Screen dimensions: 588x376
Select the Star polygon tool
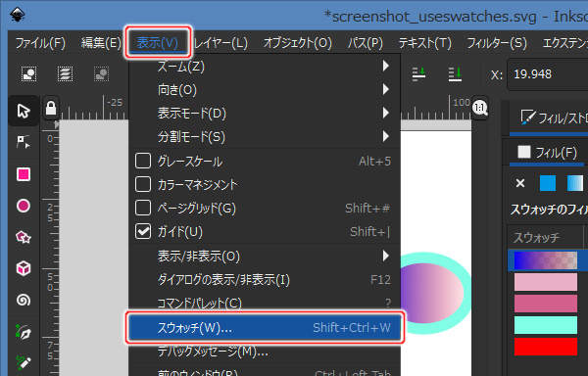pyautogui.click(x=24, y=237)
